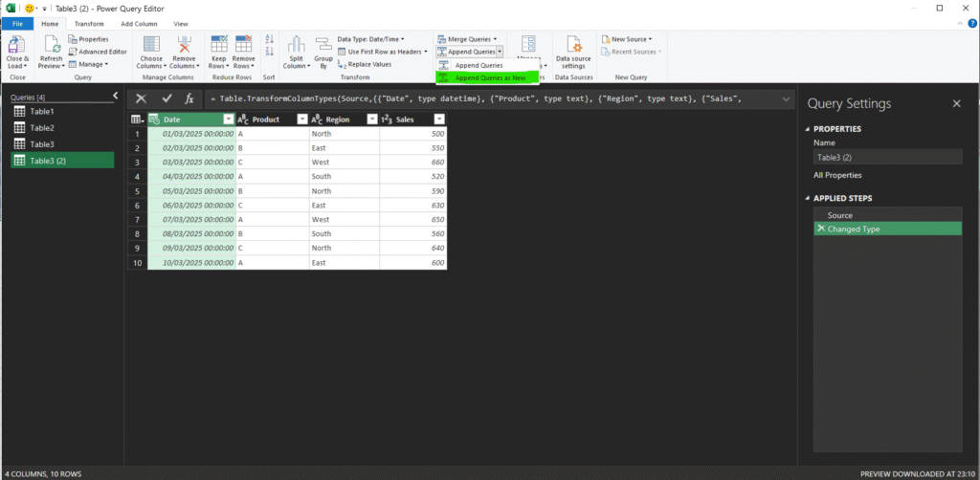This screenshot has height=480, width=980.
Task: Click the Split Column icon
Action: click(x=296, y=45)
